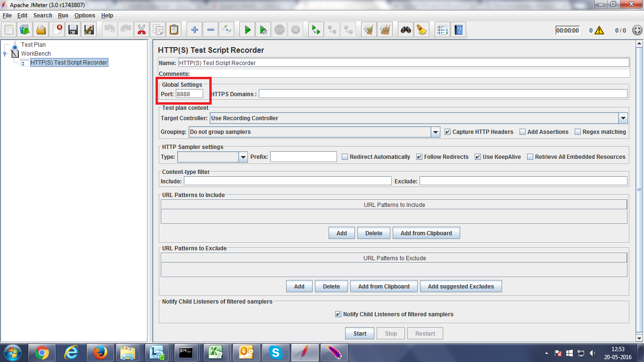644x362 pixels.
Task: Click Add under URL Patterns to Include
Action: point(342,233)
